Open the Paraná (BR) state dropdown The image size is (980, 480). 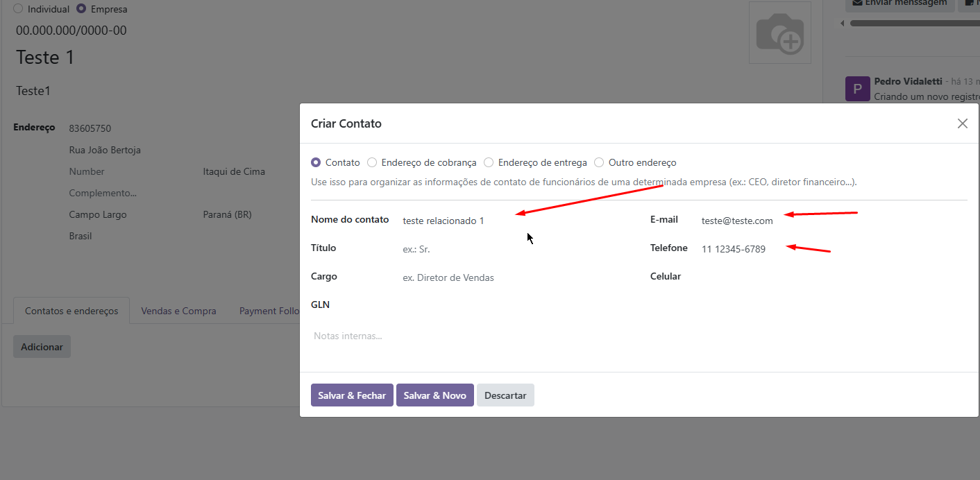227,214
